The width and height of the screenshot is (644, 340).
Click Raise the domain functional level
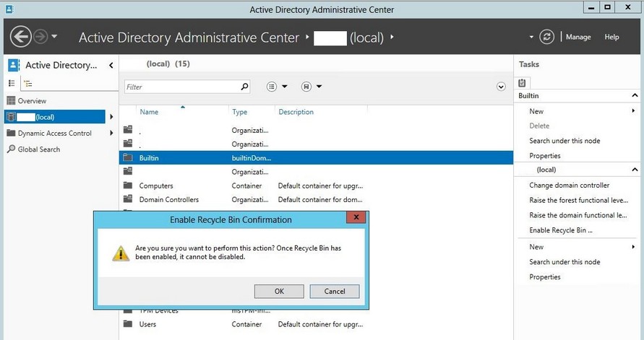(578, 215)
